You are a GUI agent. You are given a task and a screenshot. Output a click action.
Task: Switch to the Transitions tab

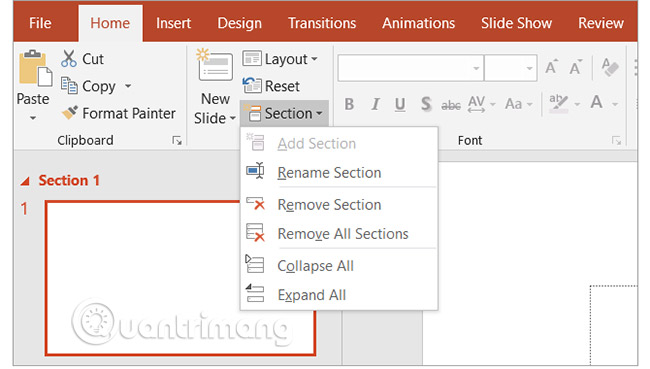click(x=322, y=23)
